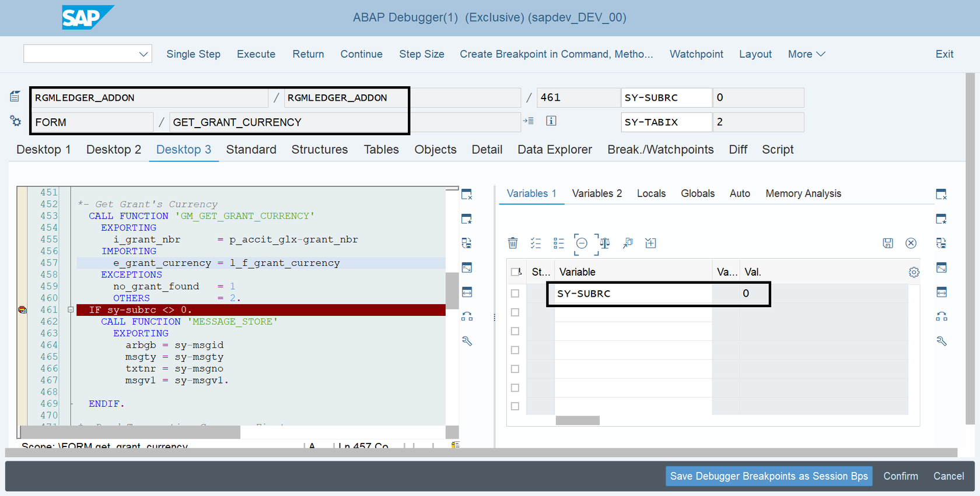Open the Structures tab
Image resolution: width=980 pixels, height=496 pixels.
point(320,150)
